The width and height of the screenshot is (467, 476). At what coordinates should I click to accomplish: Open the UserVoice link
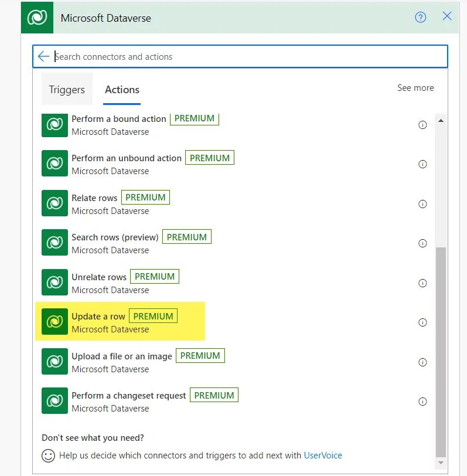(323, 455)
